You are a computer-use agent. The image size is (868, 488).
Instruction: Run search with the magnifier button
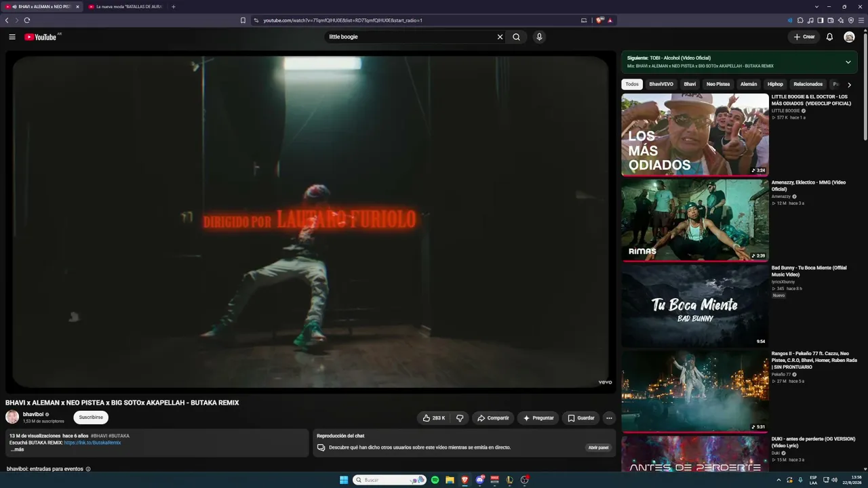click(x=516, y=37)
